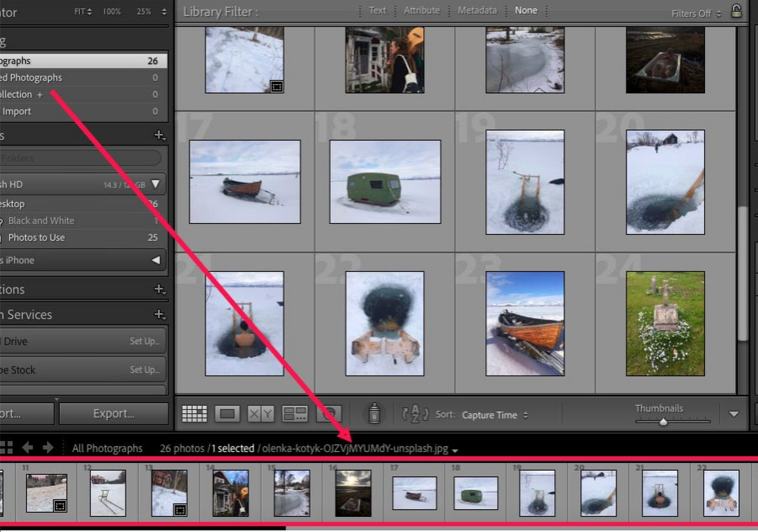Image resolution: width=758 pixels, height=532 pixels.
Task: Open Sort Capture Time dropdown
Action: (495, 415)
